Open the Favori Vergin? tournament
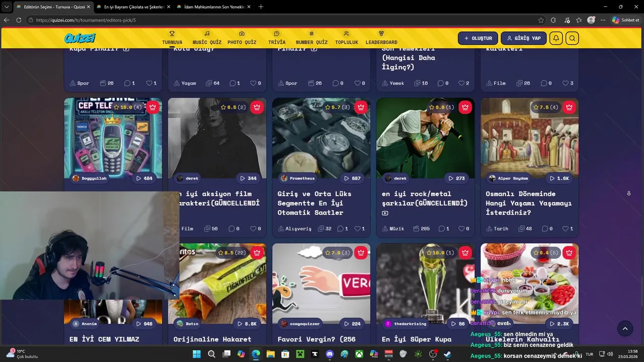This screenshot has height=362, width=644. pyautogui.click(x=316, y=339)
